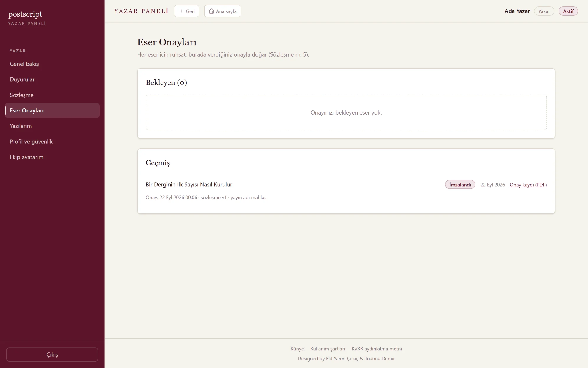
Task: Navigate to Profil ve güvenlik
Action: [x=52, y=142]
